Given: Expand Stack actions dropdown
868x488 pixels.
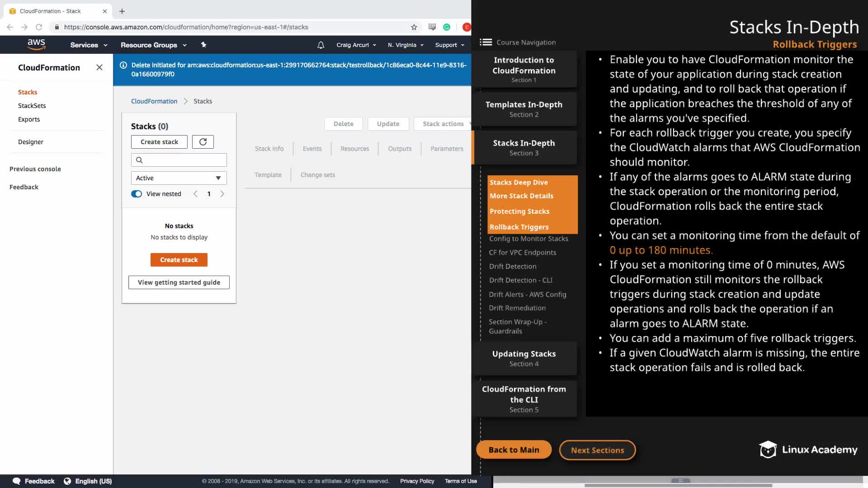Looking at the screenshot, I should [443, 124].
